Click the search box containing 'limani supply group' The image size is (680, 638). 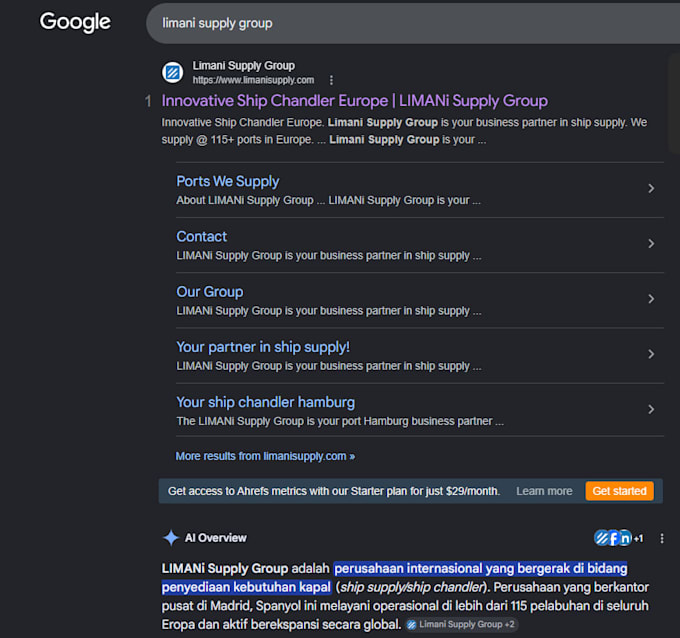[x=413, y=23]
